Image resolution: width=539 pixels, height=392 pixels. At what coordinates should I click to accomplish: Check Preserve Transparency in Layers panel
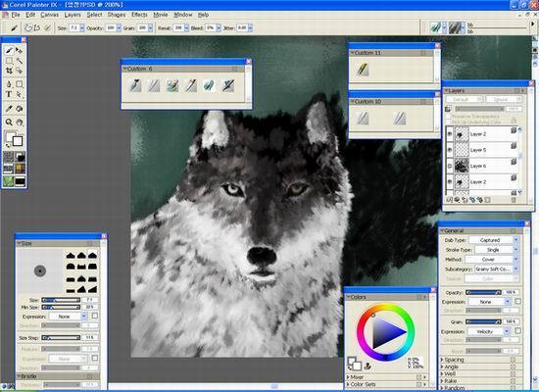coord(448,117)
